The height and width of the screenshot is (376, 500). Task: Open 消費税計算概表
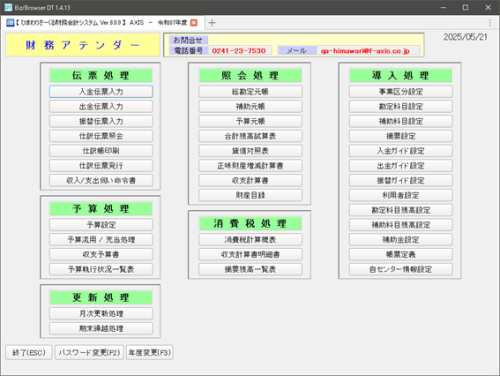(x=250, y=240)
